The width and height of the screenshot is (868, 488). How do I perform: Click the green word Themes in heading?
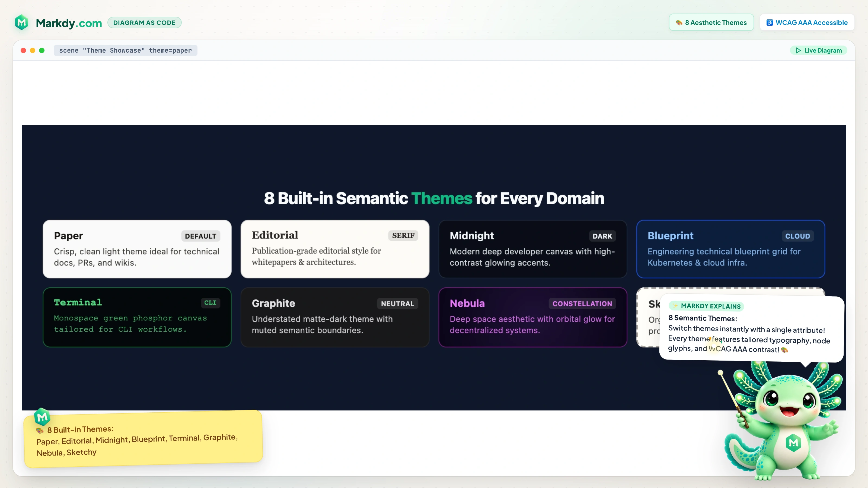[441, 198]
